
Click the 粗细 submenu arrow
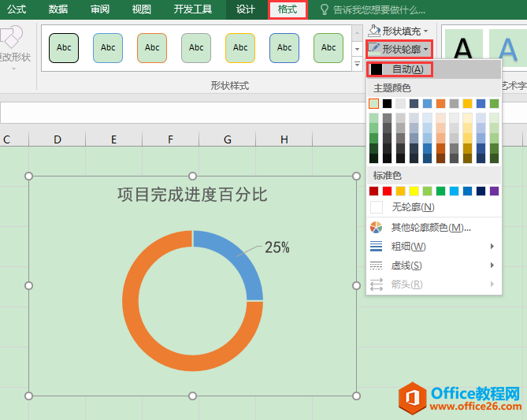click(492, 247)
